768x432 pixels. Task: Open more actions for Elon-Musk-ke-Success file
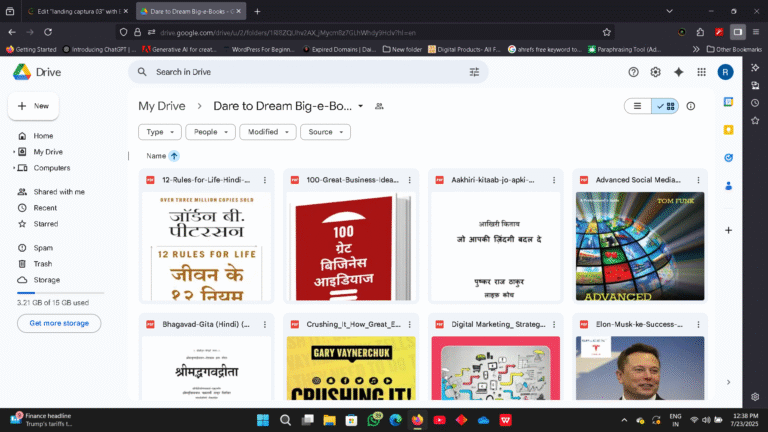coord(698,324)
